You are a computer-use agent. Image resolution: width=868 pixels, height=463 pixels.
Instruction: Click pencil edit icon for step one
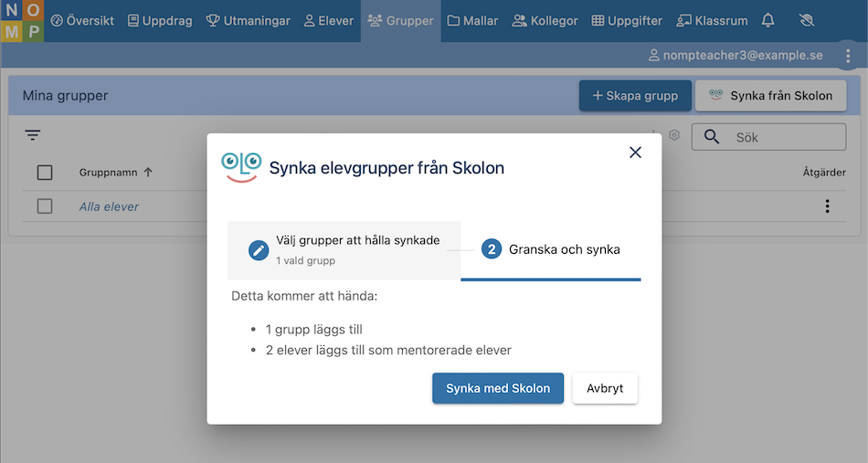(259, 250)
